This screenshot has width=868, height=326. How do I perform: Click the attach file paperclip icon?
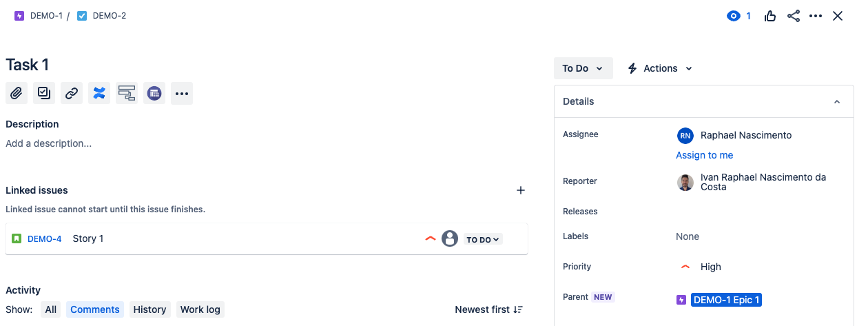(17, 93)
